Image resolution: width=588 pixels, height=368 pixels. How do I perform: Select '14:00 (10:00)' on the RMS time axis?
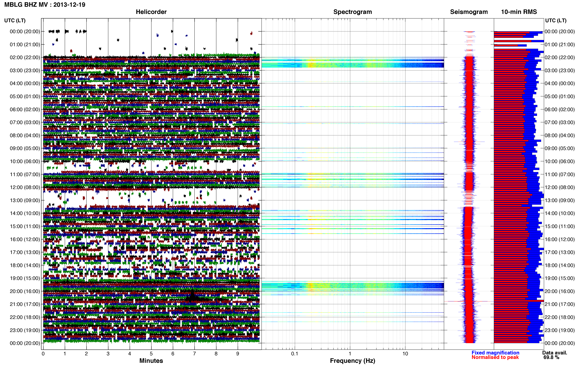pyautogui.click(x=560, y=213)
